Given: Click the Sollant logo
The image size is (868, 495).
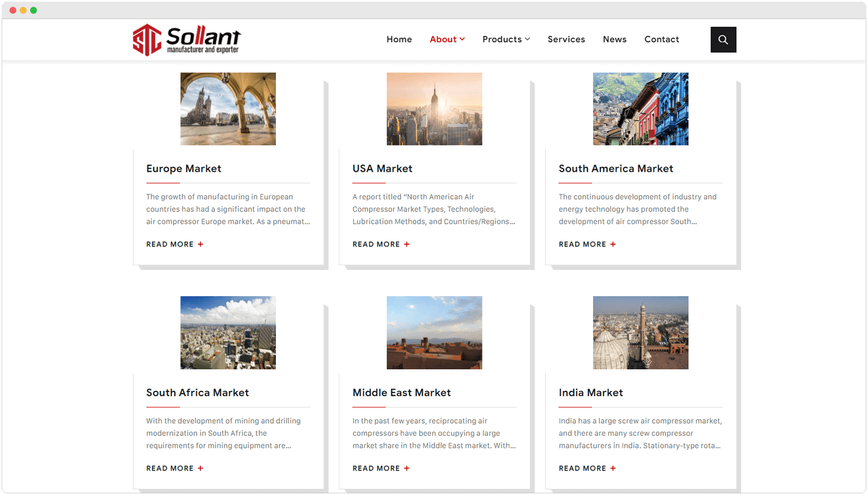Looking at the screenshot, I should 187,40.
